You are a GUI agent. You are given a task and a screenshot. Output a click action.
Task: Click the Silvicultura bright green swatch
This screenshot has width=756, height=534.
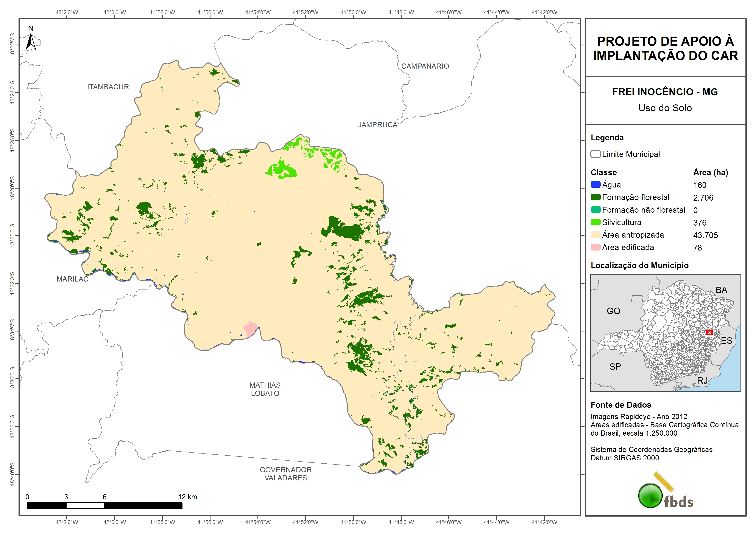[x=595, y=222]
